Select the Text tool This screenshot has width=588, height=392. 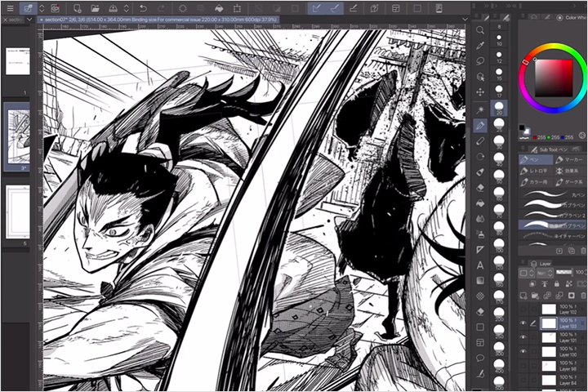click(480, 265)
